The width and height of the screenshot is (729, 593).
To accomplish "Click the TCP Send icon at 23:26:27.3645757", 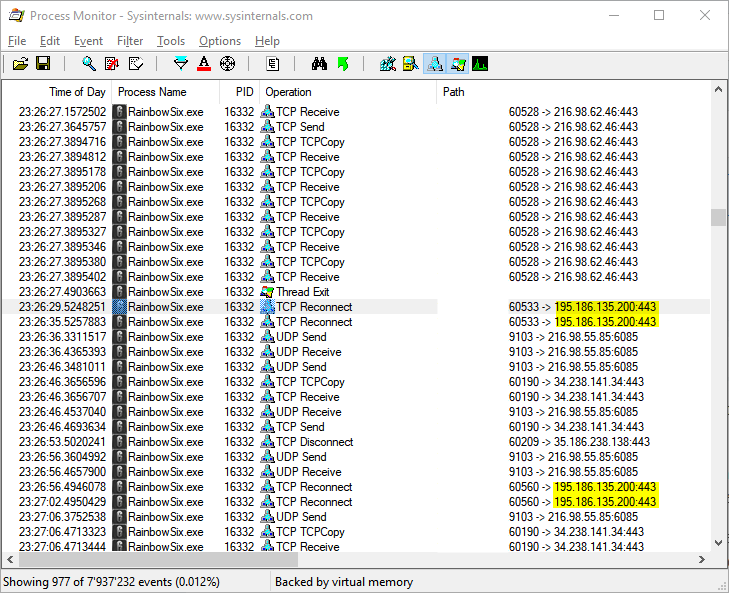I will (267, 127).
